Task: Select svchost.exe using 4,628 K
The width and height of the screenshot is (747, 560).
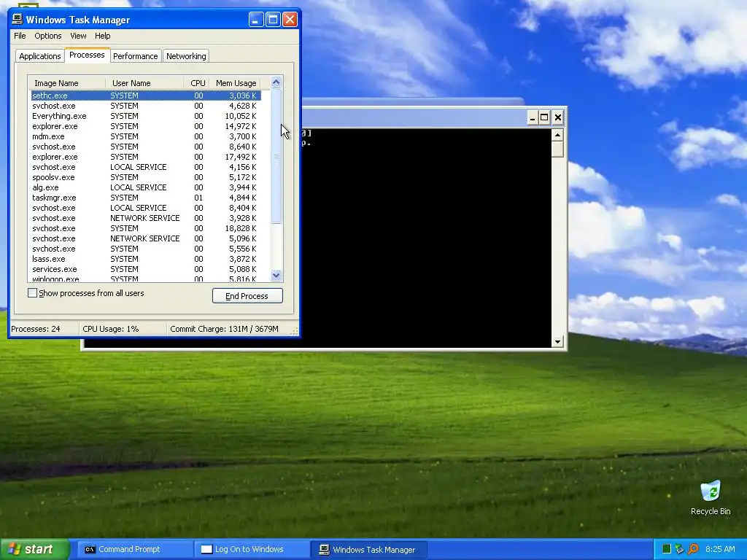Action: (146, 106)
